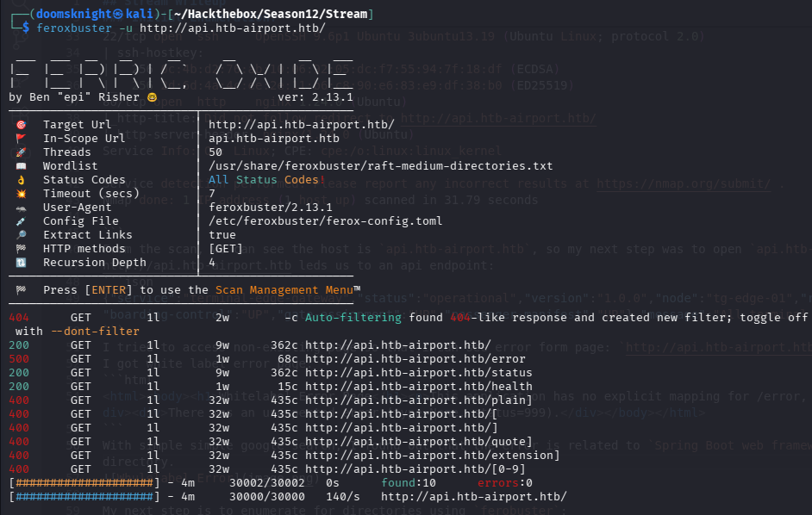Viewport: 812px width, 515px height.
Task: Select the icon beside User-Agent
Action: [21, 208]
